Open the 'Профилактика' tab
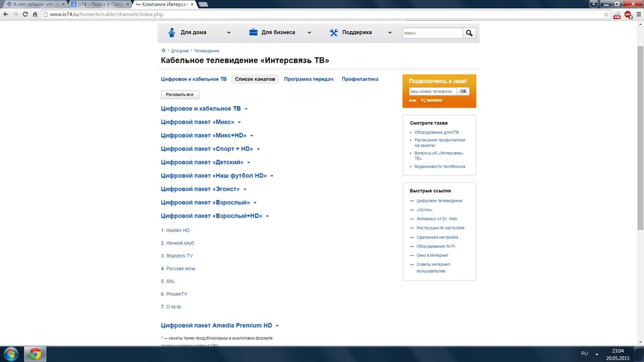Viewport: 644px width, 362px height. tap(360, 79)
